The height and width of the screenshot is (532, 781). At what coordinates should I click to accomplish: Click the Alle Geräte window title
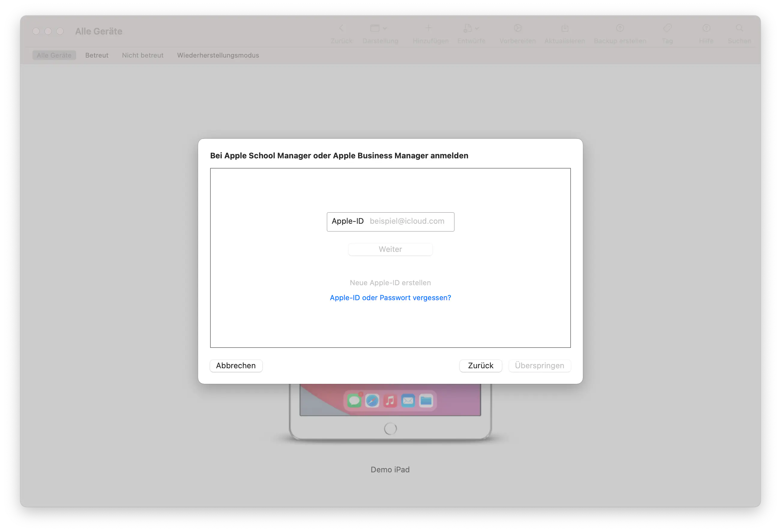tap(98, 31)
